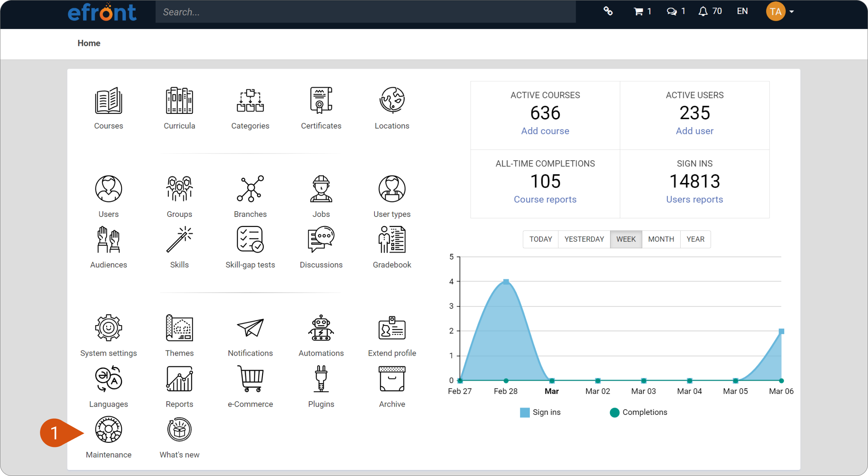This screenshot has width=868, height=476.
Task: Click the Feb 28 sign-ins data point
Action: pos(506,282)
